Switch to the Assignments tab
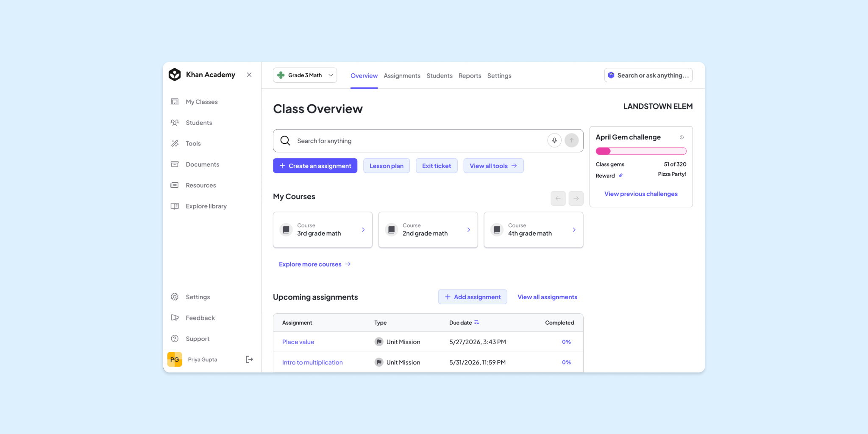 pos(402,75)
